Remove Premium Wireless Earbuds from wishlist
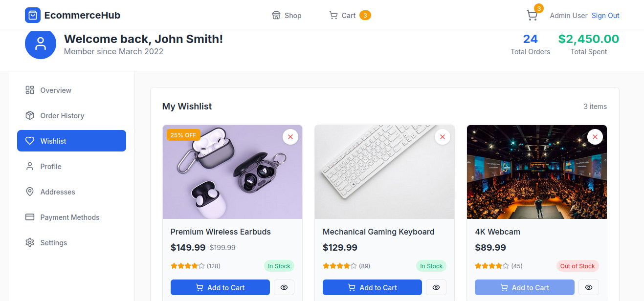 [290, 137]
